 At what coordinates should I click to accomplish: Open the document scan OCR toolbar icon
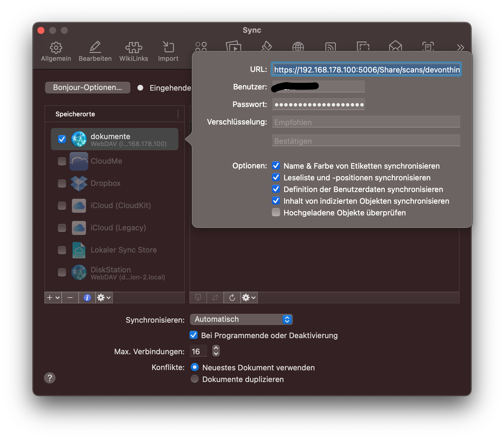coord(428,46)
